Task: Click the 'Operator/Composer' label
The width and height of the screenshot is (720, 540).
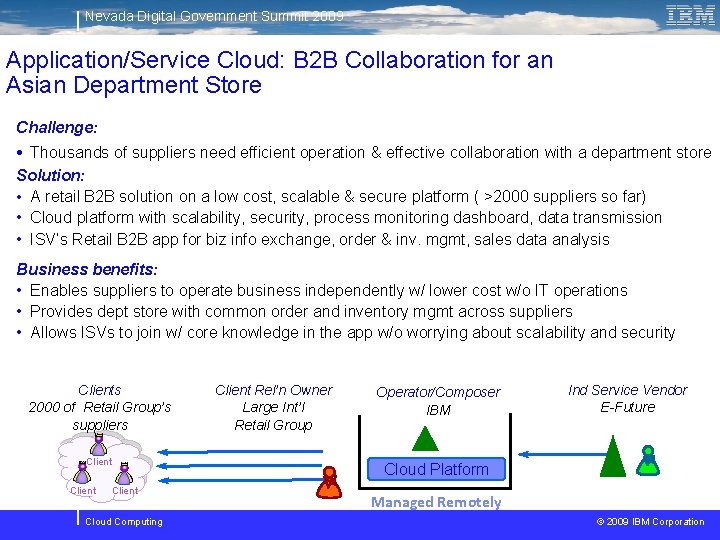Action: [x=438, y=392]
